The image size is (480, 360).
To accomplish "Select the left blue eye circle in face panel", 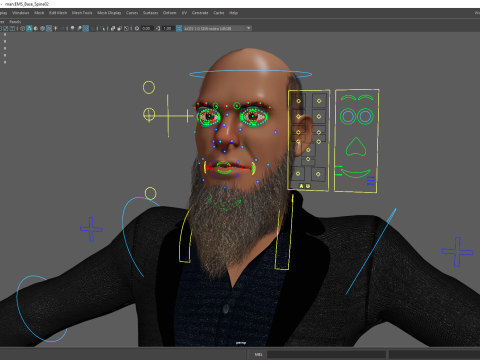I will [348, 116].
